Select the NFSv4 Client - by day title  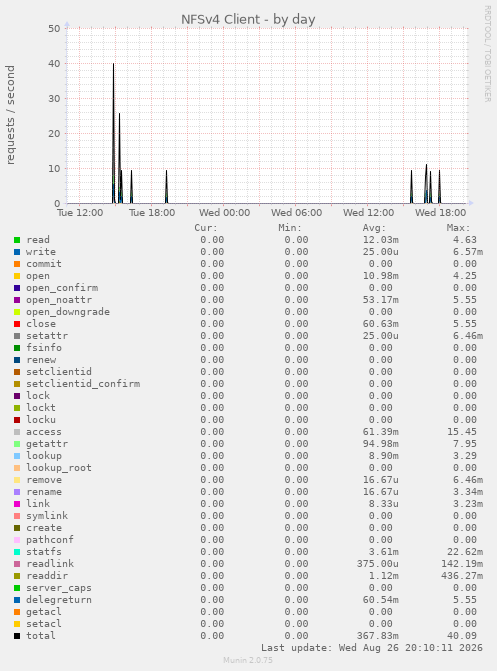click(248, 19)
